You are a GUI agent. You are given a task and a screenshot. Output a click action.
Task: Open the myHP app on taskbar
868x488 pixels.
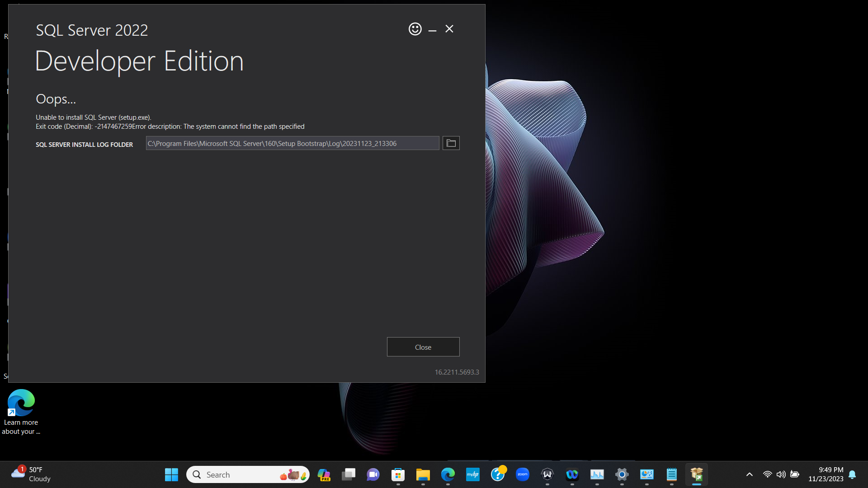click(x=473, y=474)
